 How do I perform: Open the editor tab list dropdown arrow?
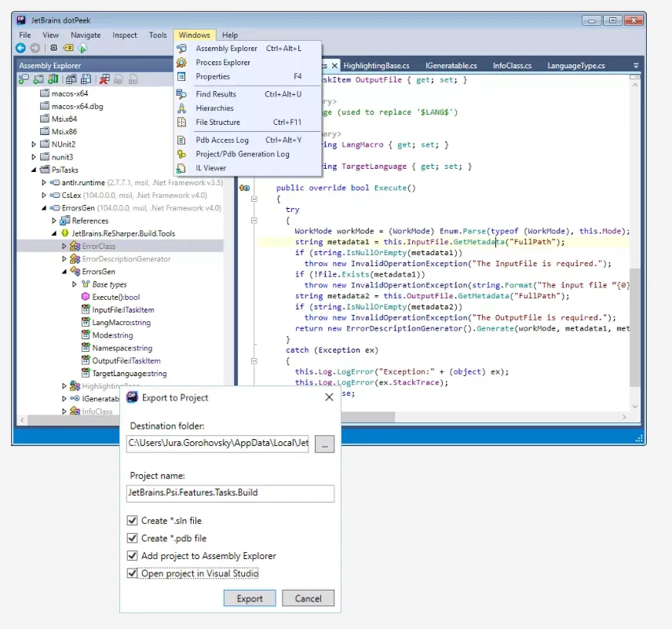pos(636,66)
